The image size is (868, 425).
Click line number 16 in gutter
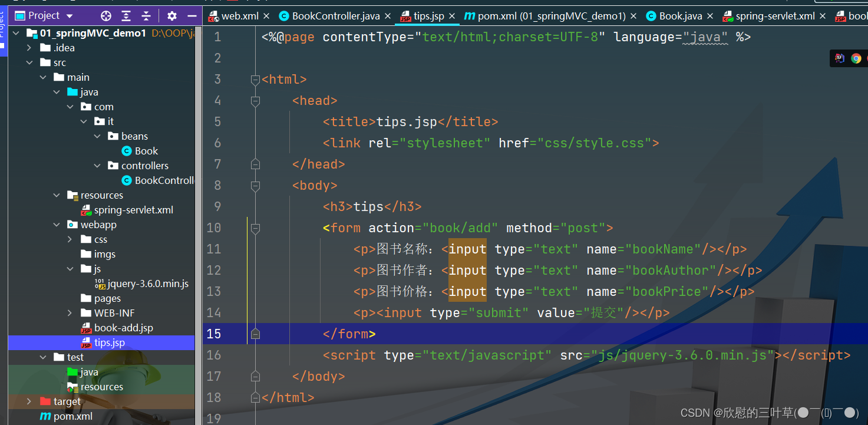214,355
